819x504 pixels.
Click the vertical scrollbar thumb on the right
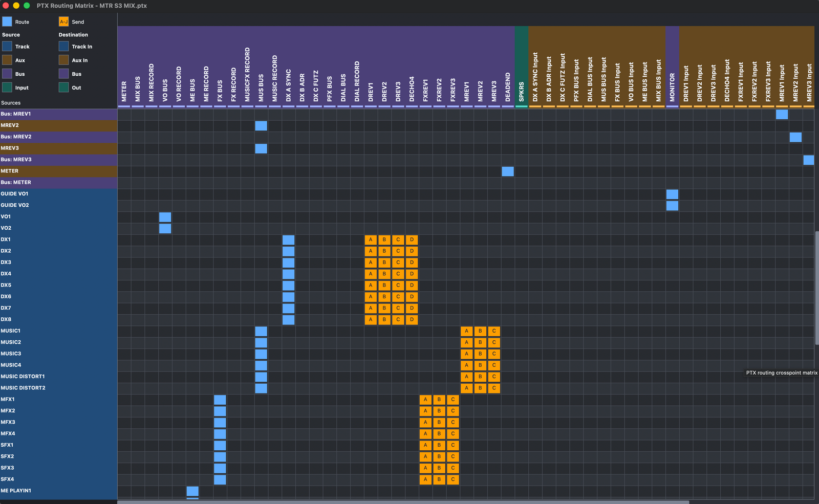click(817, 288)
